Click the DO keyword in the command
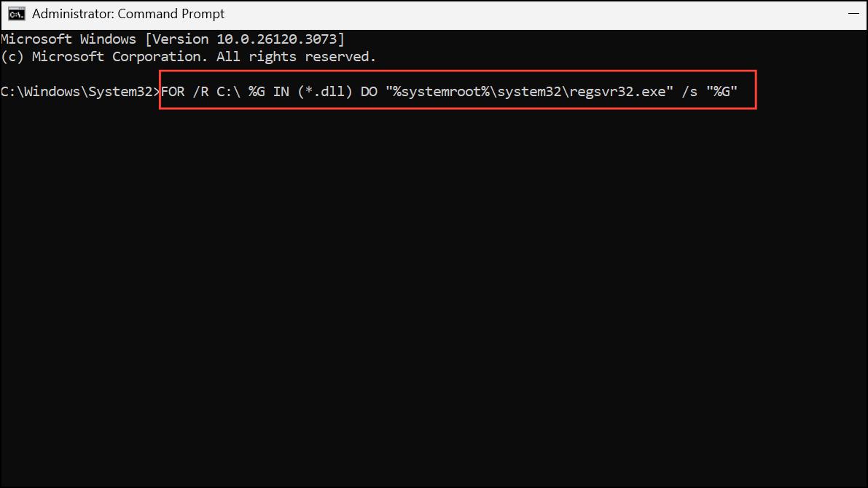The height and width of the screenshot is (488, 868). pos(370,92)
